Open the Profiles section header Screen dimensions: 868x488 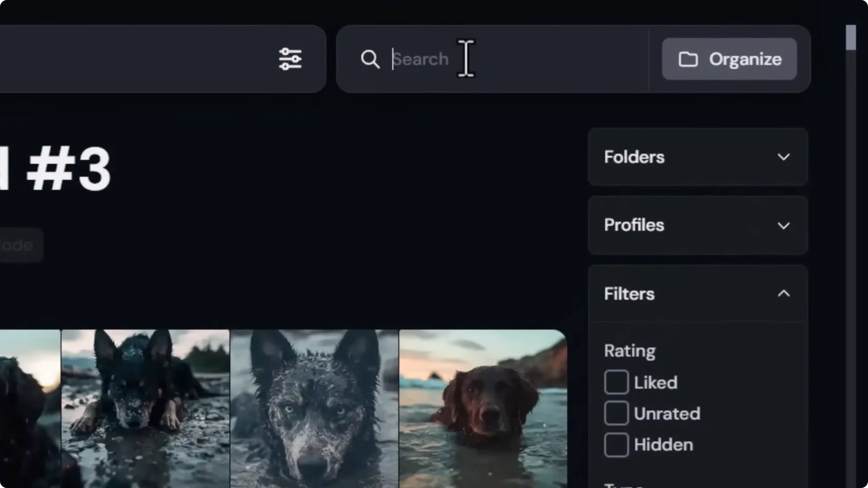[x=634, y=225]
